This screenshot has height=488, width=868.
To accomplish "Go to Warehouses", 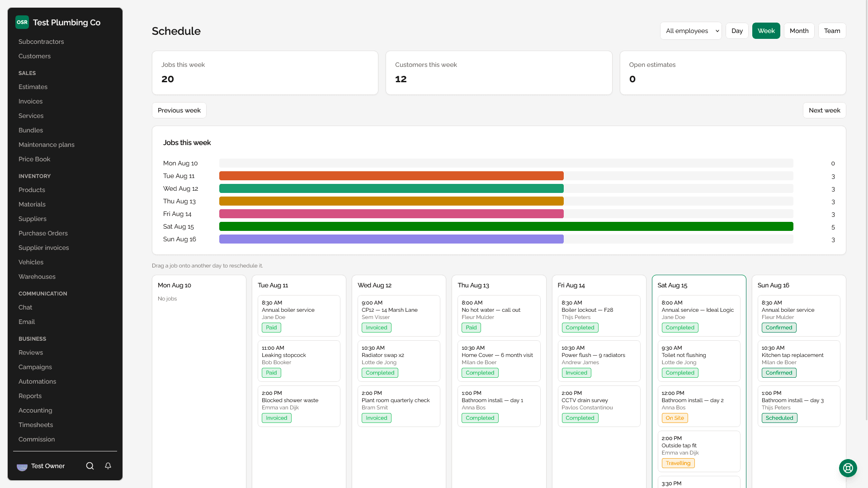I will [37, 277].
